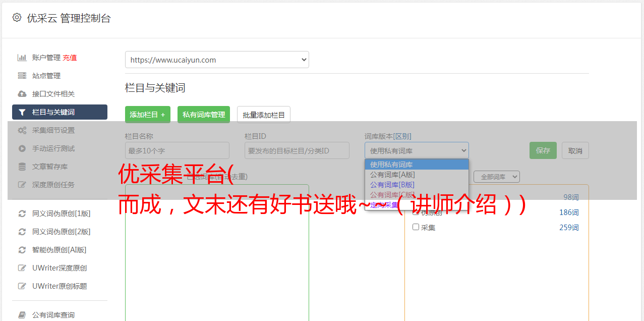The height and width of the screenshot is (321, 644).
Task: Click the 批量添加栏目 button
Action: pyautogui.click(x=264, y=115)
